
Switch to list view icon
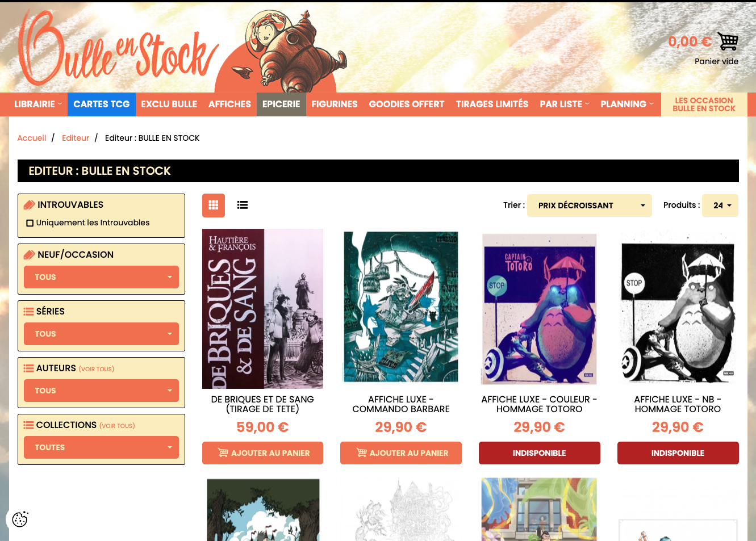[243, 206]
